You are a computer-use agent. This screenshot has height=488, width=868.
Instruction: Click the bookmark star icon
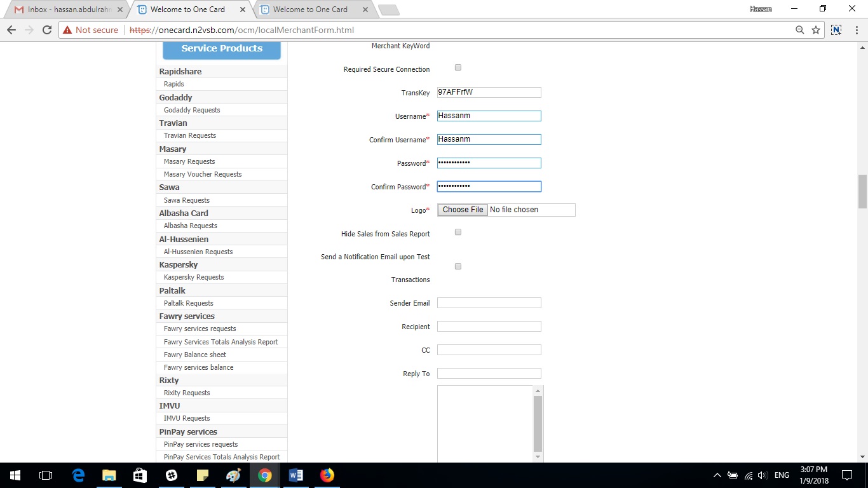tap(816, 30)
